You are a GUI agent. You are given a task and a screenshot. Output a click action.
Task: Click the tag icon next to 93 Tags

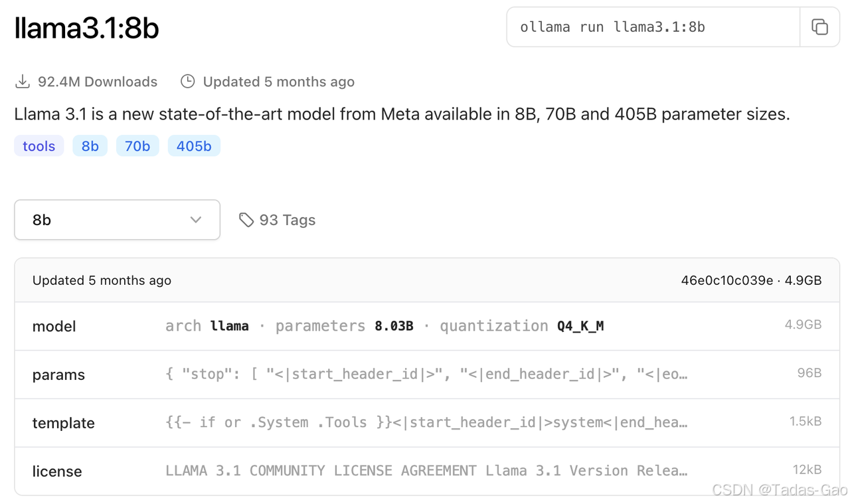tap(246, 220)
